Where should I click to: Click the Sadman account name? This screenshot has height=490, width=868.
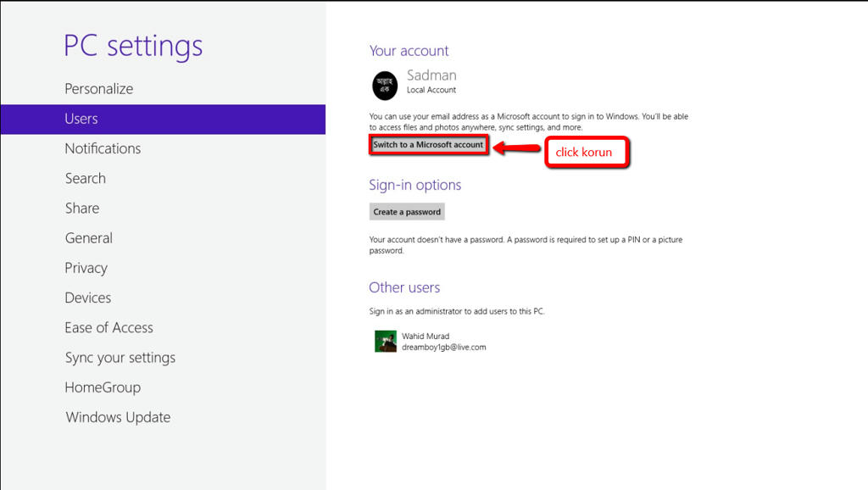pyautogui.click(x=431, y=75)
